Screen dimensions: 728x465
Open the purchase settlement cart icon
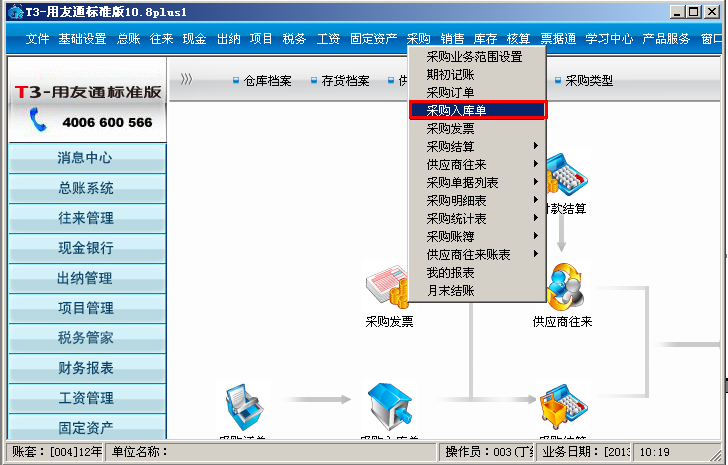pos(564,407)
